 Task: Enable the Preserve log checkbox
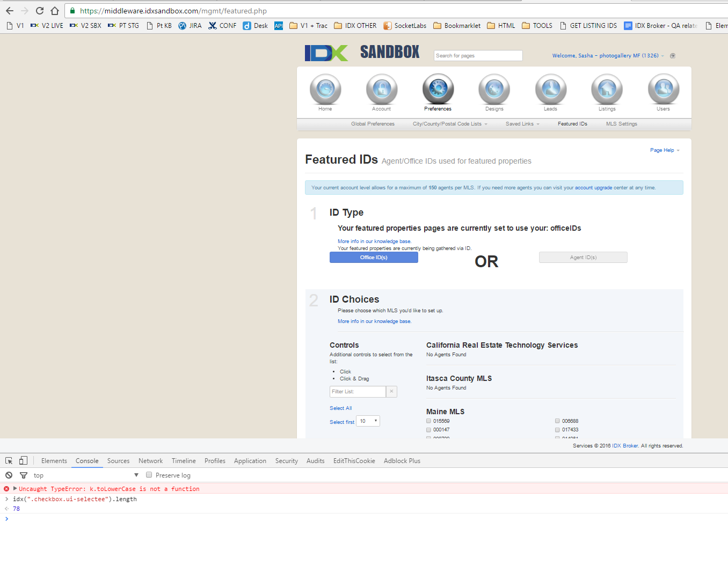click(149, 475)
